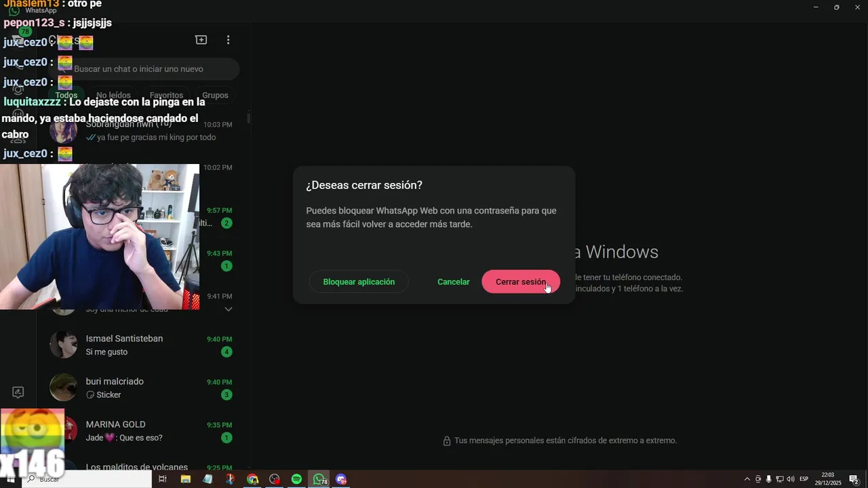Screen dimensions: 868x488
Task: Open the MARINA GOLD chat
Action: click(144, 430)
